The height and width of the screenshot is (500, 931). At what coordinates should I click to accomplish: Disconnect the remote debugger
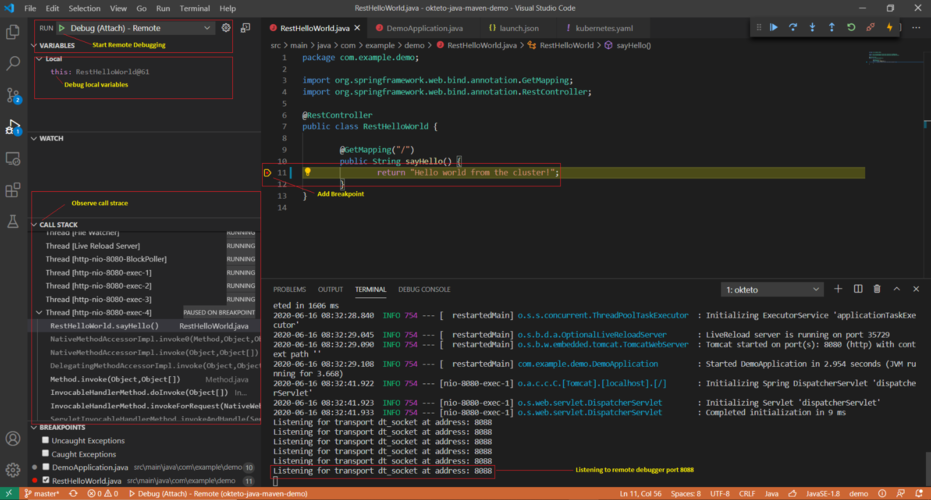point(870,27)
